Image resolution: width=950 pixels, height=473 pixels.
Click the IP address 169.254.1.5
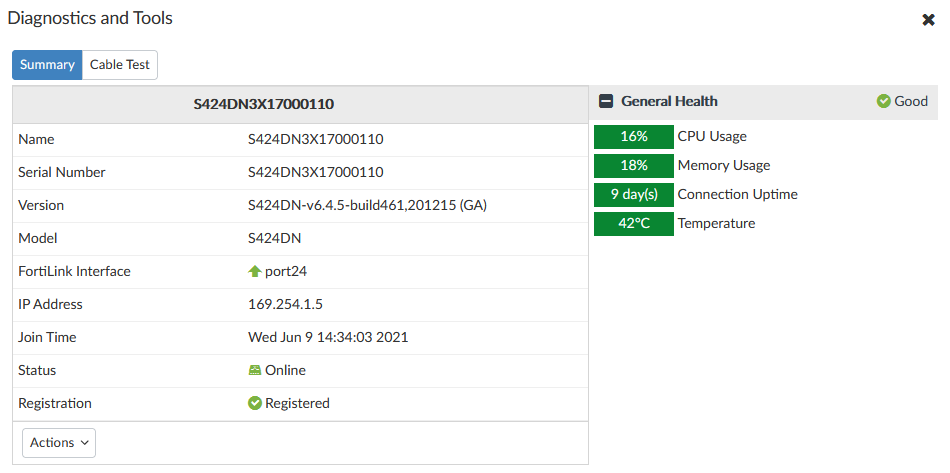click(285, 304)
